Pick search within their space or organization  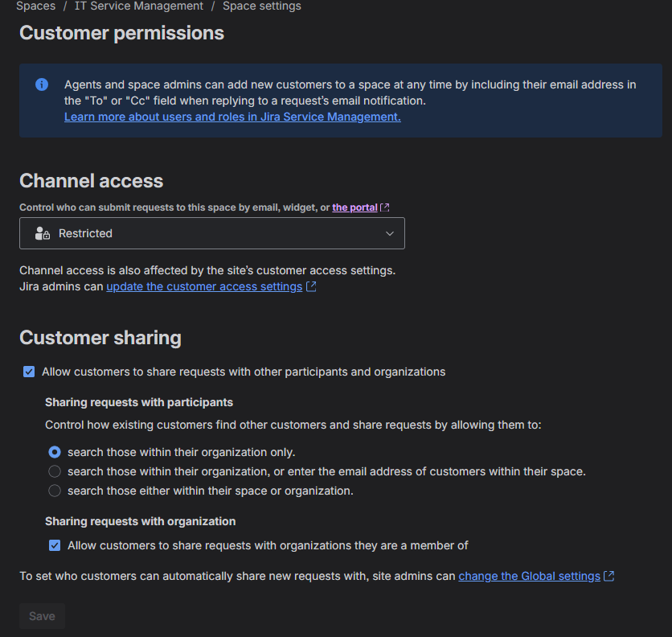pyautogui.click(x=54, y=490)
